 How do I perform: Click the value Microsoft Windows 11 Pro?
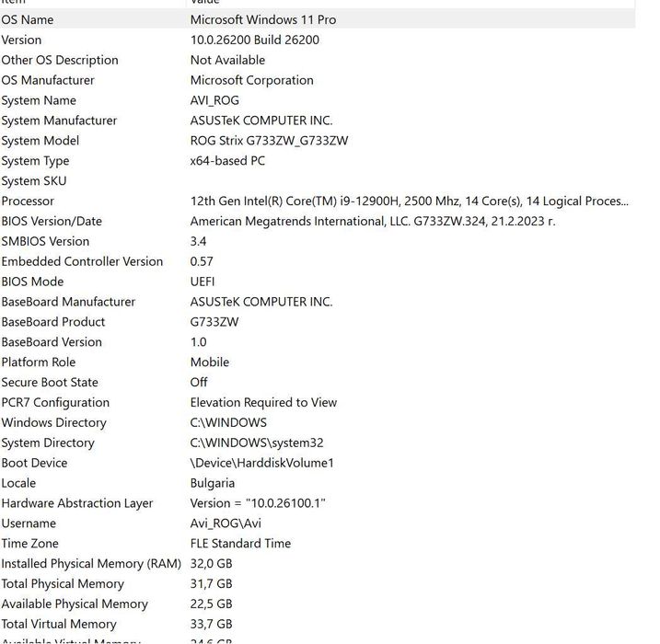(x=263, y=19)
